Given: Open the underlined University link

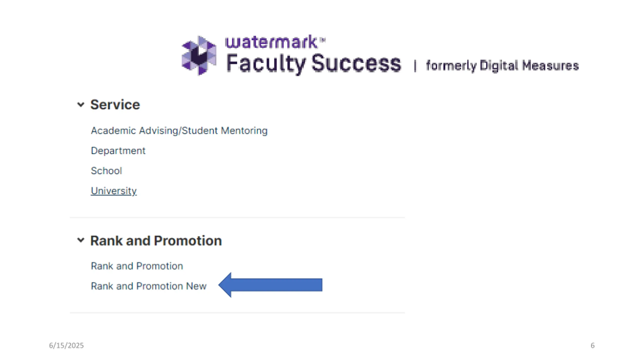Looking at the screenshot, I should (x=114, y=191).
